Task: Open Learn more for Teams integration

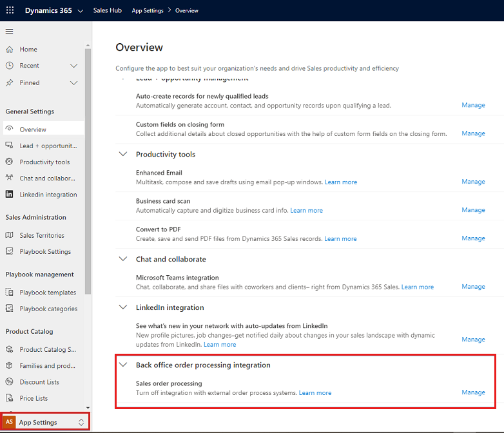Action: pos(418,287)
